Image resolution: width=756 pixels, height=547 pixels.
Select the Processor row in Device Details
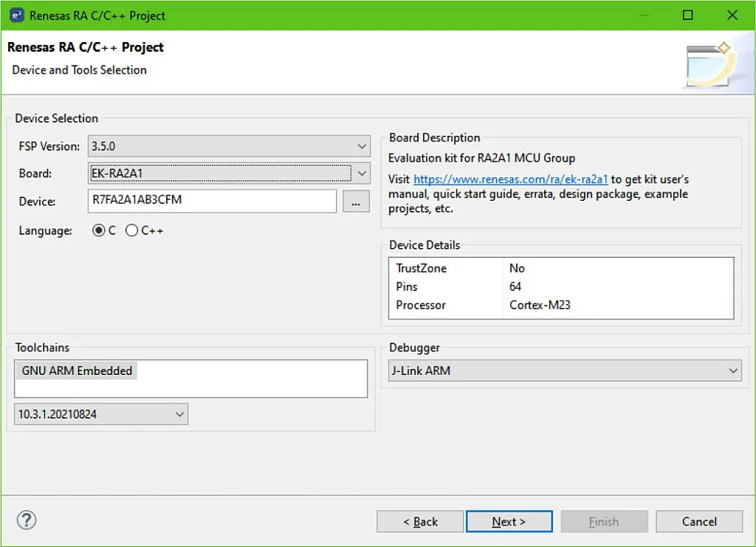click(x=561, y=305)
